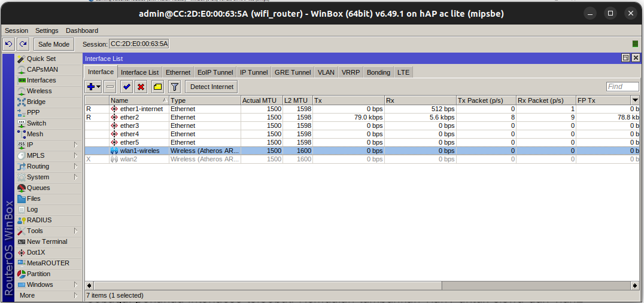Expand the Routing submenu in the sidebar
The image size is (644, 303).
[x=76, y=166]
